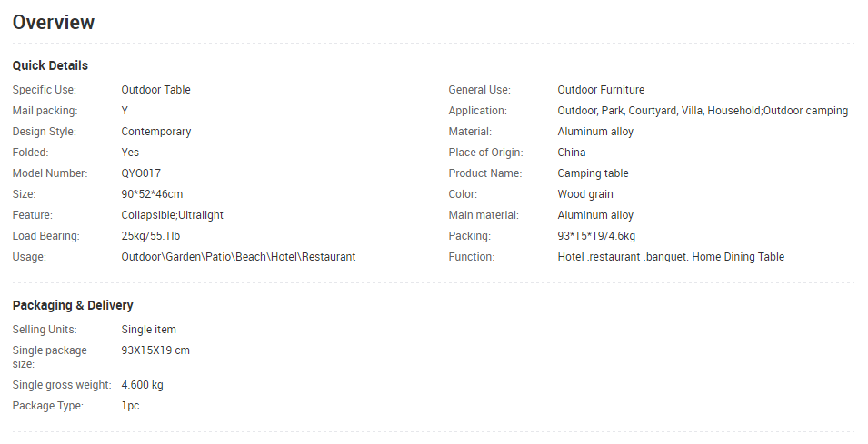Click the Usage value listing Garden and Patio
This screenshot has height=444, width=868.
[x=239, y=257]
